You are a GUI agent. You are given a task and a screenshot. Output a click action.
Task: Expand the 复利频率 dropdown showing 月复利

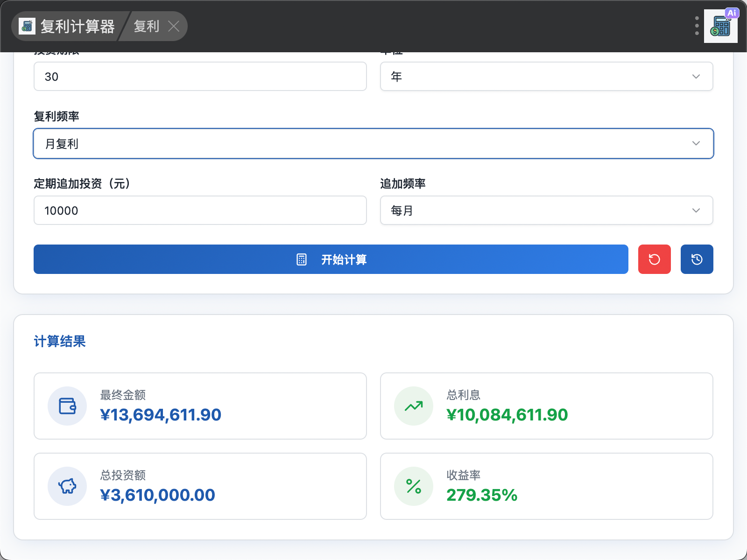373,144
